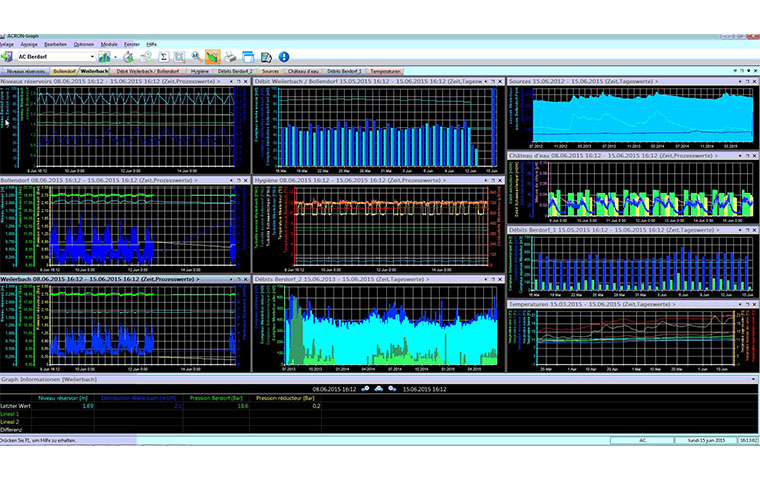Click the end date 15.06.2015 16:12
The width and height of the screenshot is (760, 480).
click(x=425, y=389)
